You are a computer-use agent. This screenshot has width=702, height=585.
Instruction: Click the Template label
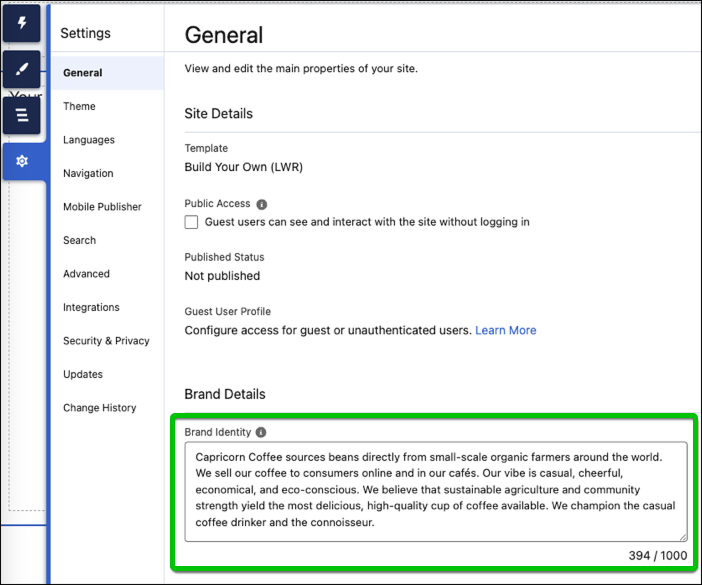206,148
